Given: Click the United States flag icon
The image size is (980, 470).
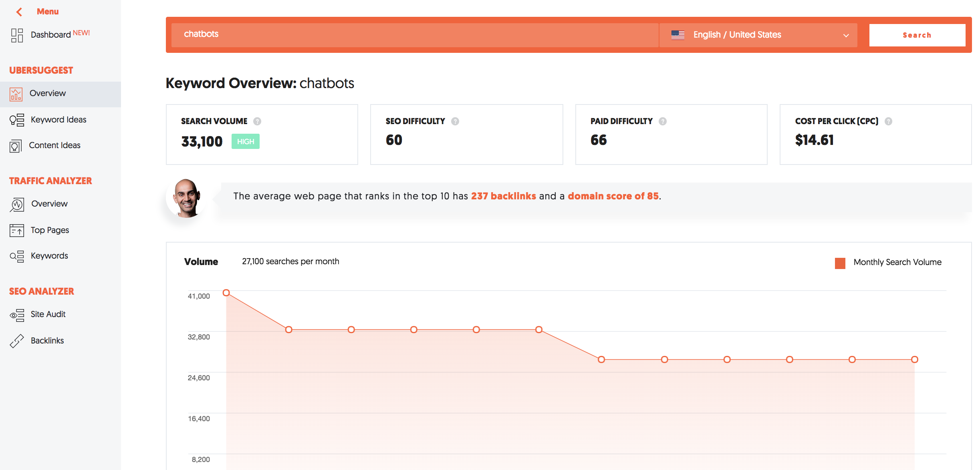Looking at the screenshot, I should click(678, 35).
